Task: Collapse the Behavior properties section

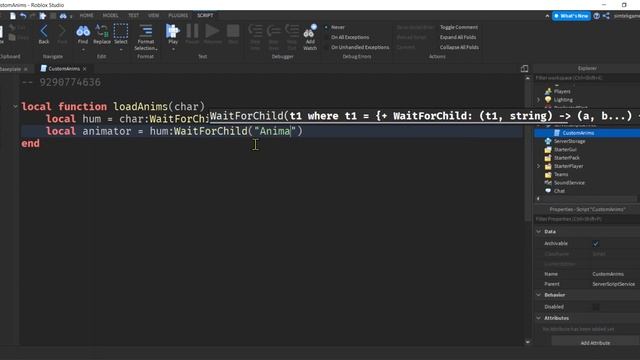Action: click(x=539, y=295)
